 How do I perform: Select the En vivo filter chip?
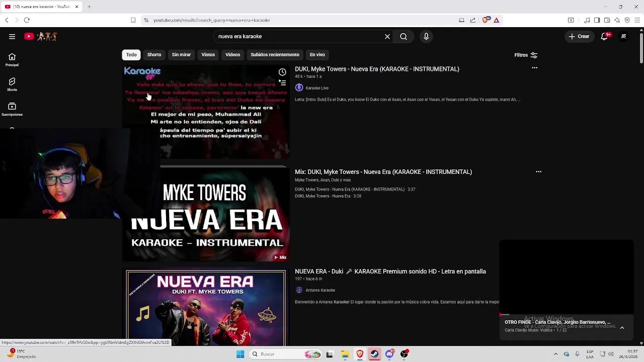point(317,54)
